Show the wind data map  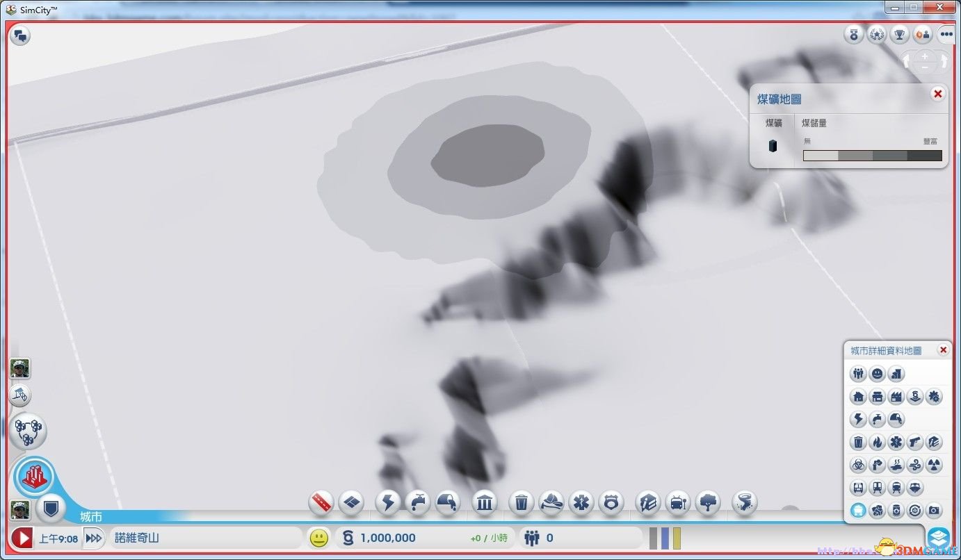(x=915, y=464)
